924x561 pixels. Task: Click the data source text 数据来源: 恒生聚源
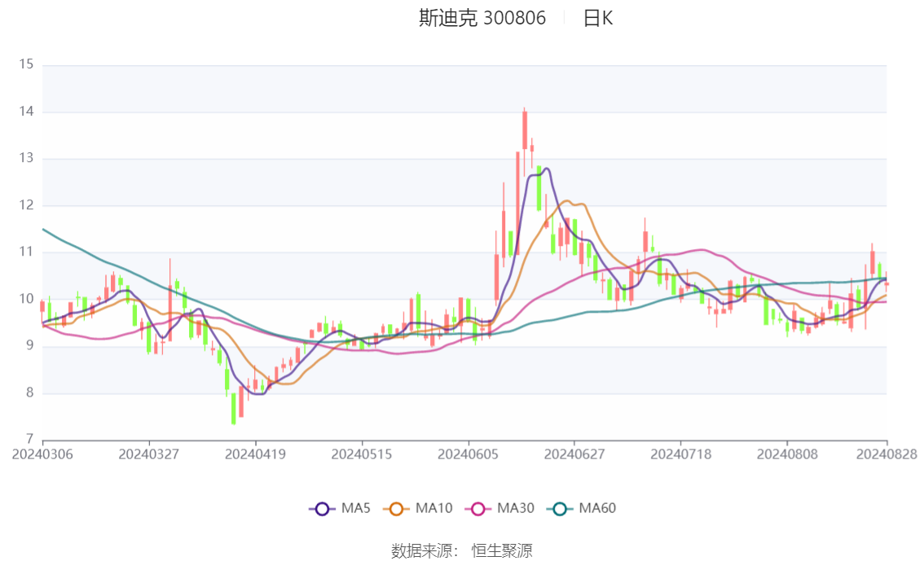pos(461,551)
